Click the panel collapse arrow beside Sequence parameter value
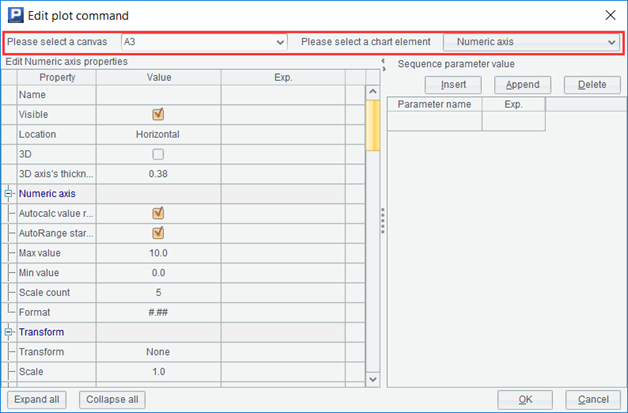628x413 pixels. click(x=383, y=62)
